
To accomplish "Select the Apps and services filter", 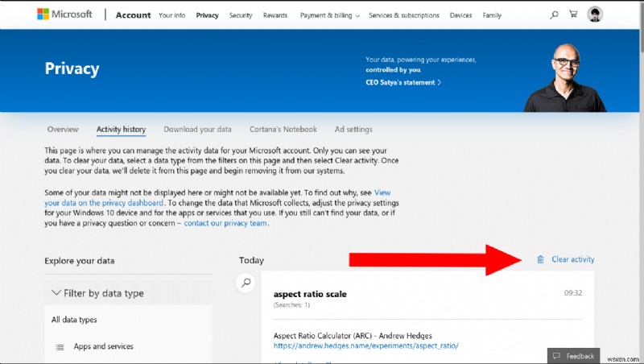I will tap(104, 346).
